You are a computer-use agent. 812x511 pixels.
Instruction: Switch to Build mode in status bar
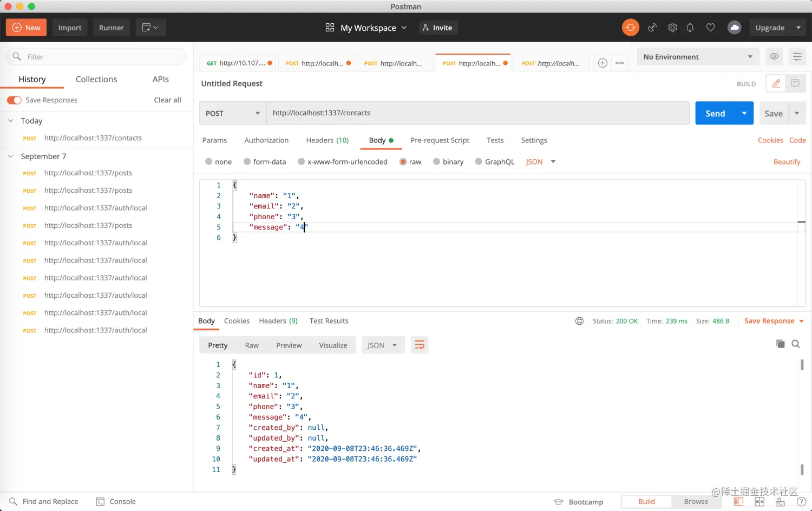coord(646,502)
